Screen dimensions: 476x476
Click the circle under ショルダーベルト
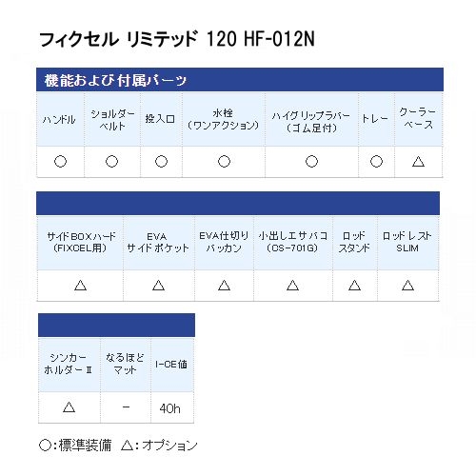click(x=111, y=162)
